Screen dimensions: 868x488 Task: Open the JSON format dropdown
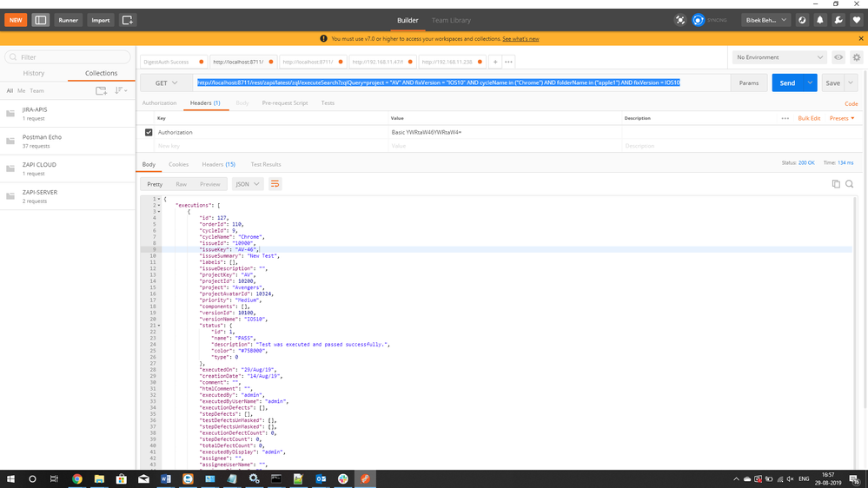247,184
